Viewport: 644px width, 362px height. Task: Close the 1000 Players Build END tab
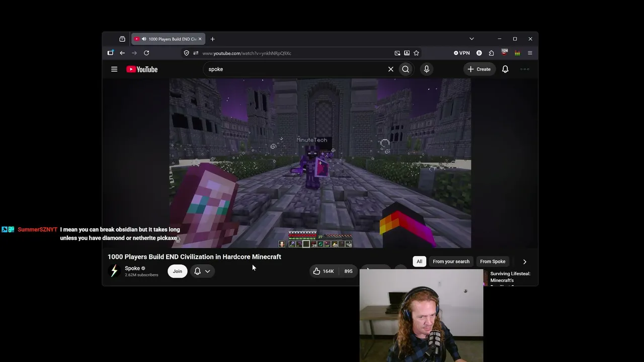click(x=200, y=39)
